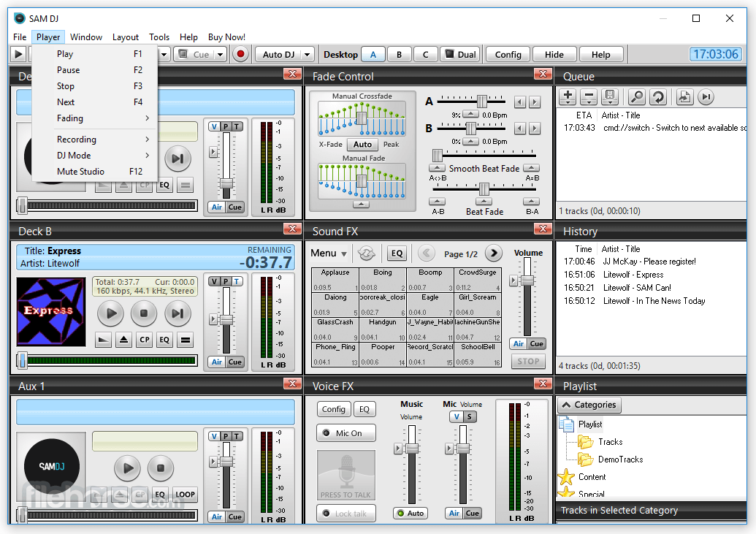
Task: Click the PRESS TO TALK microphone
Action: tap(346, 475)
